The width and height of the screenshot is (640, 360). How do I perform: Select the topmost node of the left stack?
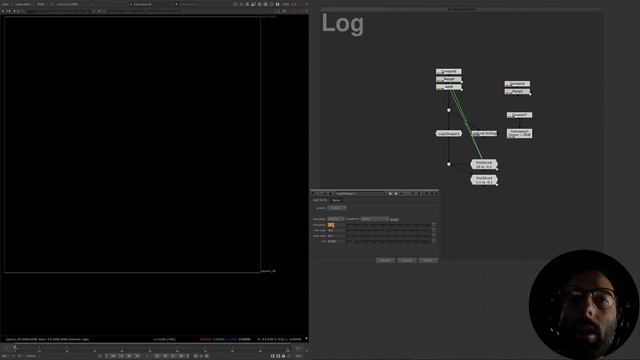pos(449,71)
